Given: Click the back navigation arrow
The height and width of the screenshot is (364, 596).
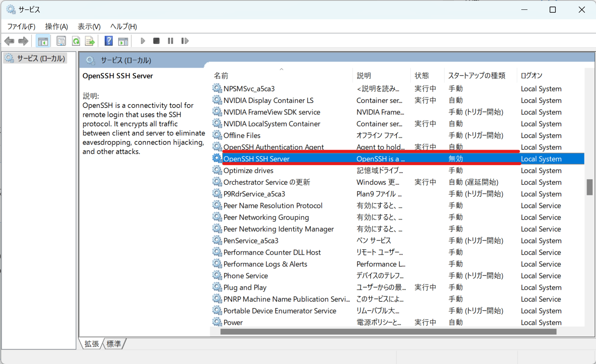Looking at the screenshot, I should pyautogui.click(x=9, y=41).
